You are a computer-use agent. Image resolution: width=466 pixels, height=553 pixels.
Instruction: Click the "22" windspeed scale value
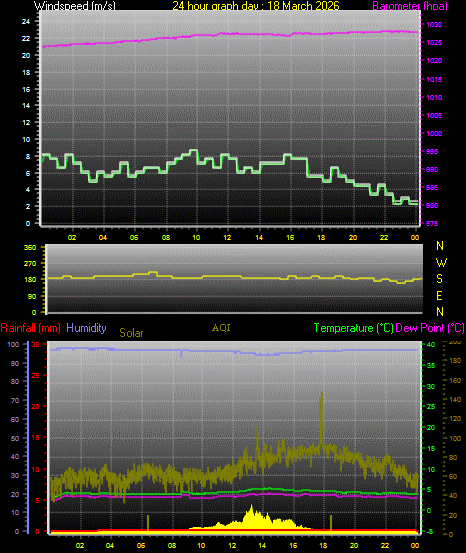pos(26,38)
